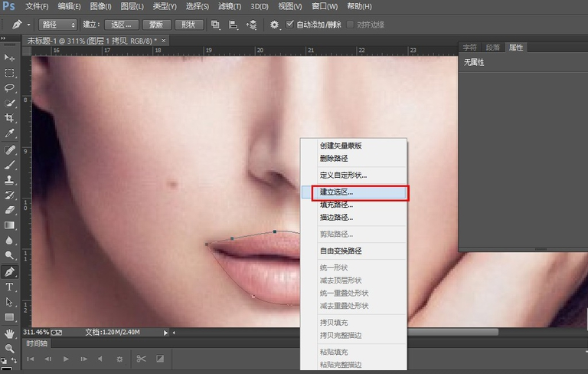The height and width of the screenshot is (374, 588).
Task: Click the path operations icon in options bar
Action: coord(216,25)
